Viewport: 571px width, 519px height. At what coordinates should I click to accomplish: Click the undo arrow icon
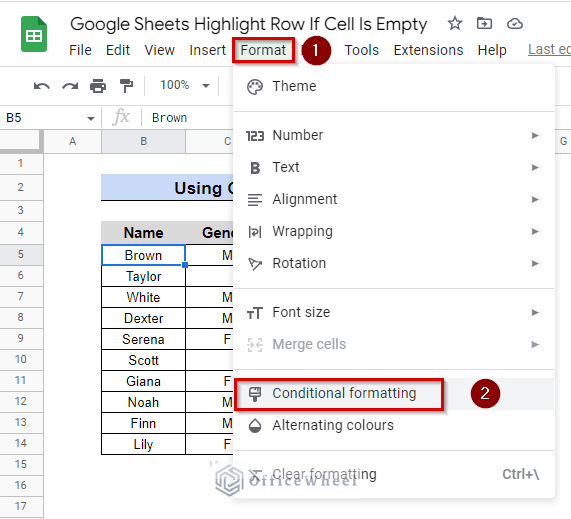click(x=42, y=86)
